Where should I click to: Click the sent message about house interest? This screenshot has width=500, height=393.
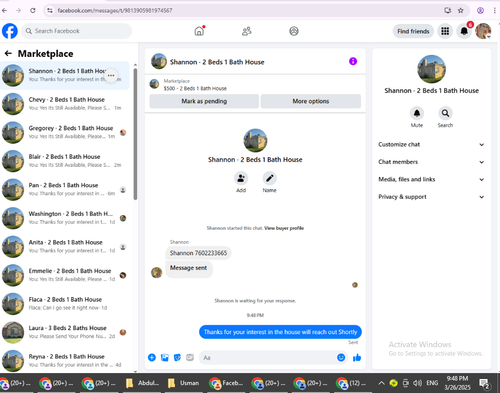coord(280,332)
